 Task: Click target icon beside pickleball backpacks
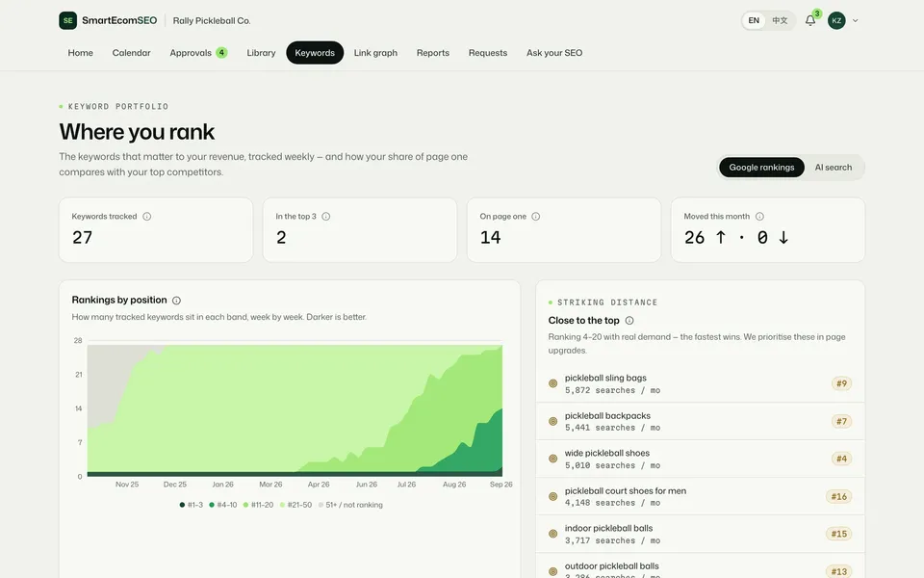[552, 421]
